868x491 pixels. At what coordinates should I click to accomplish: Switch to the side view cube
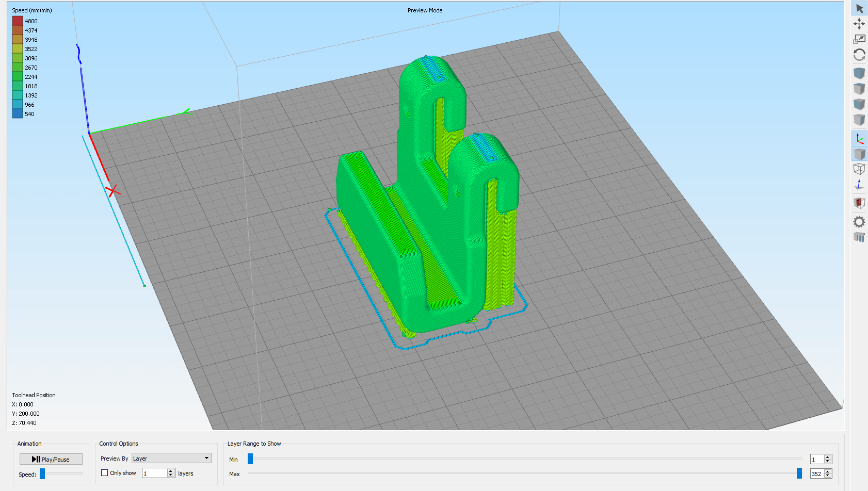(859, 120)
